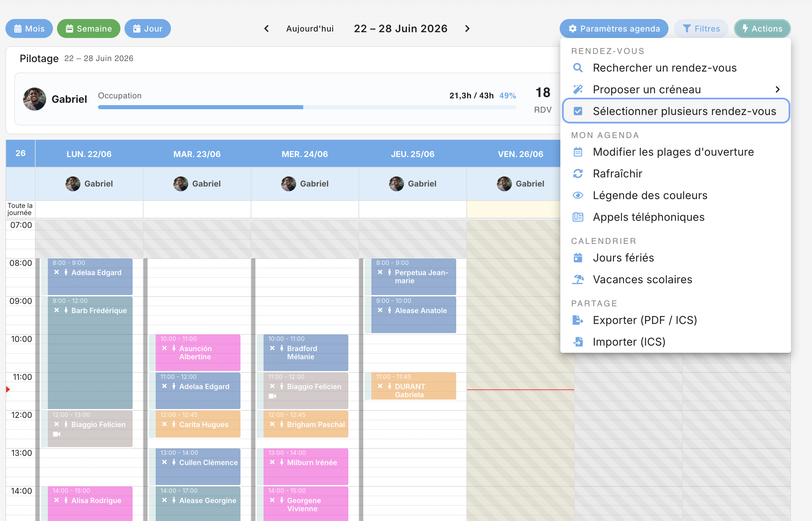This screenshot has height=521, width=812.
Task: Click the VEN. 26/06 column header
Action: [520, 154]
